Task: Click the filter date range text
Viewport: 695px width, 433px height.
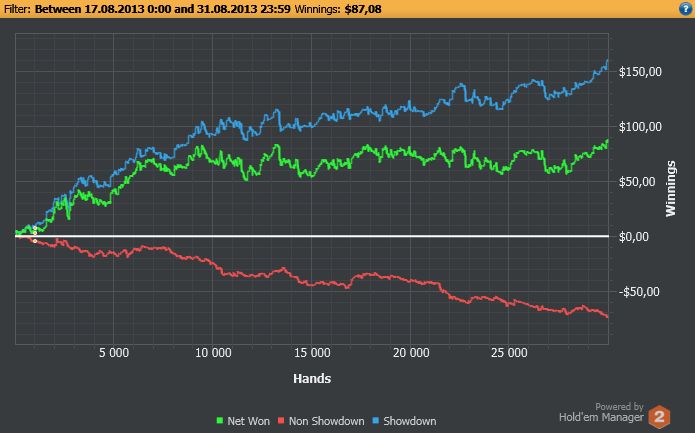Action: tap(163, 9)
